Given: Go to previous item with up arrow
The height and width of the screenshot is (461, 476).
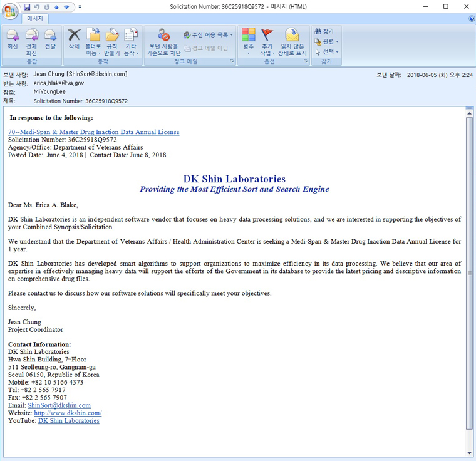Looking at the screenshot, I should click(x=56, y=7).
